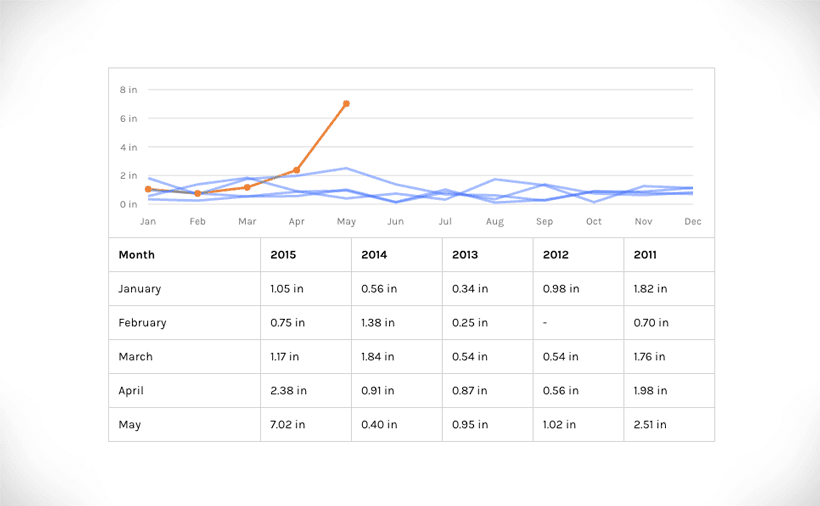Click the 2012 column header
The height and width of the screenshot is (506, 820).
pos(556,255)
